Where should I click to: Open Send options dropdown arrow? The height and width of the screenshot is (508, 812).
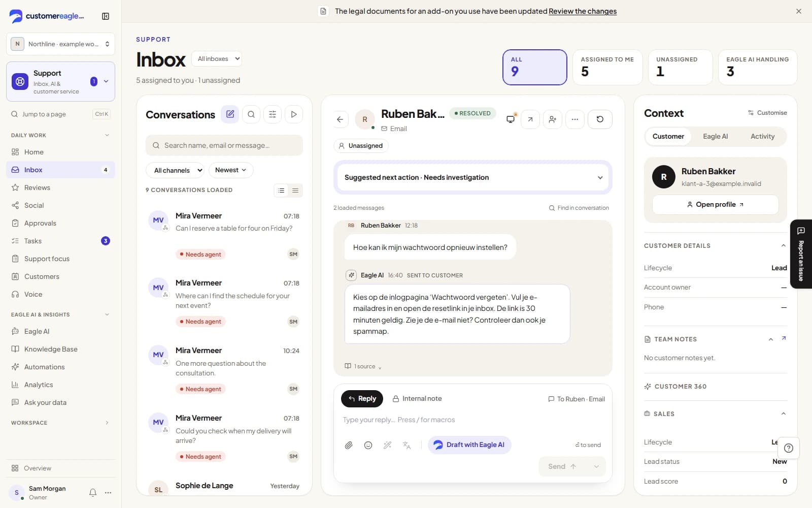pos(596,466)
